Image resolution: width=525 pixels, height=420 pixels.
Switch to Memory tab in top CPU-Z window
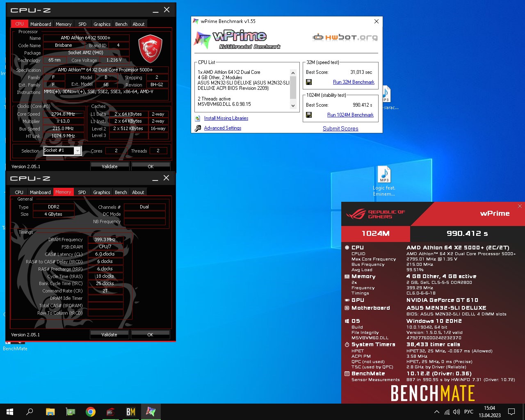point(64,24)
